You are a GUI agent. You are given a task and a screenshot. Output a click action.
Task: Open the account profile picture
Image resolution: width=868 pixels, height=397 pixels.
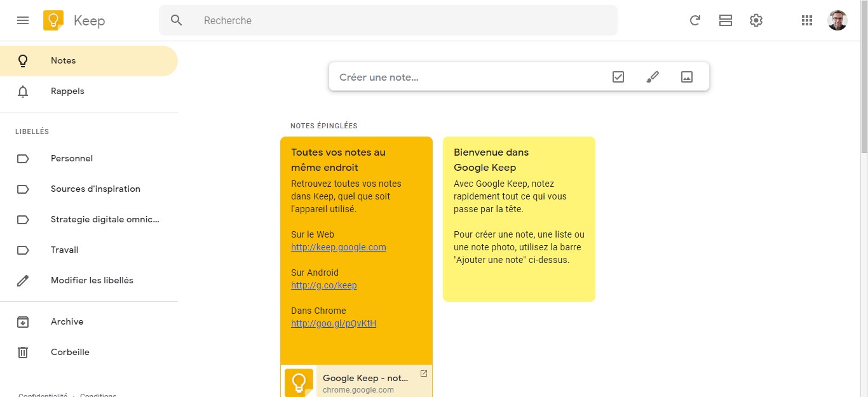click(837, 20)
